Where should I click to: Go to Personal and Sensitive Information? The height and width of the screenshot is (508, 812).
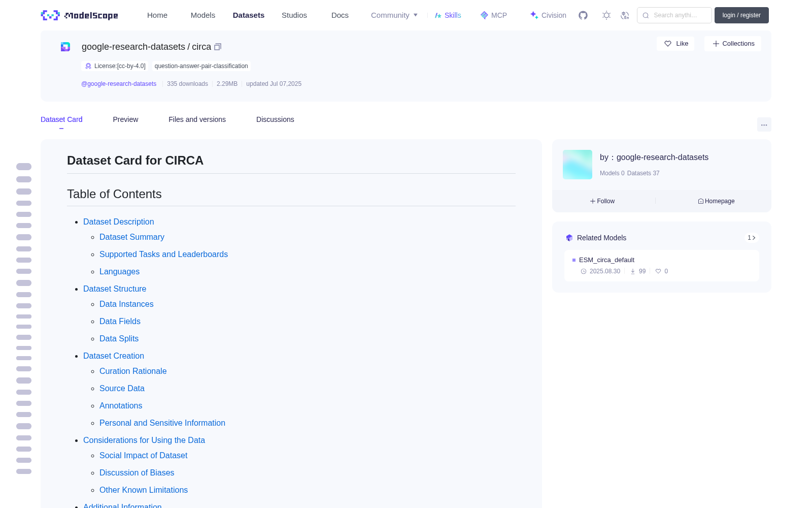click(162, 423)
